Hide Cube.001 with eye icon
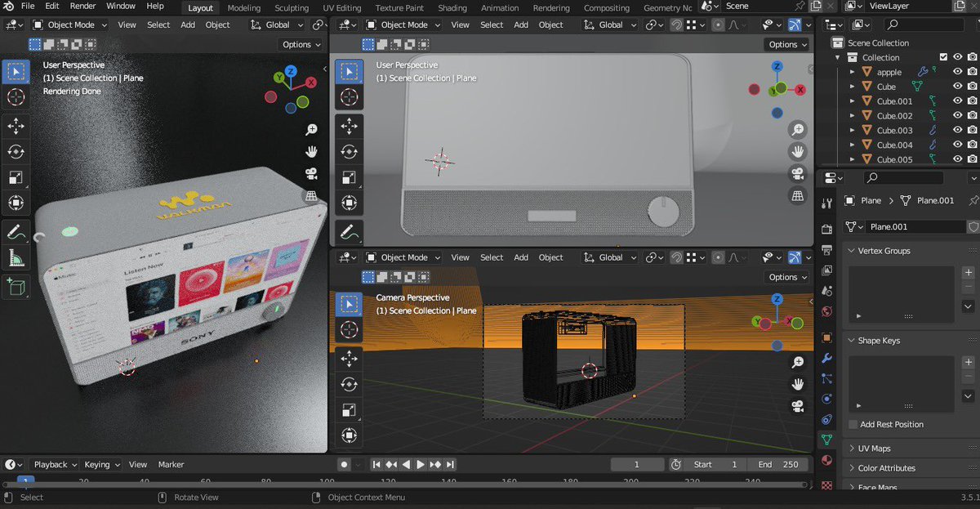980x509 pixels. tap(958, 101)
